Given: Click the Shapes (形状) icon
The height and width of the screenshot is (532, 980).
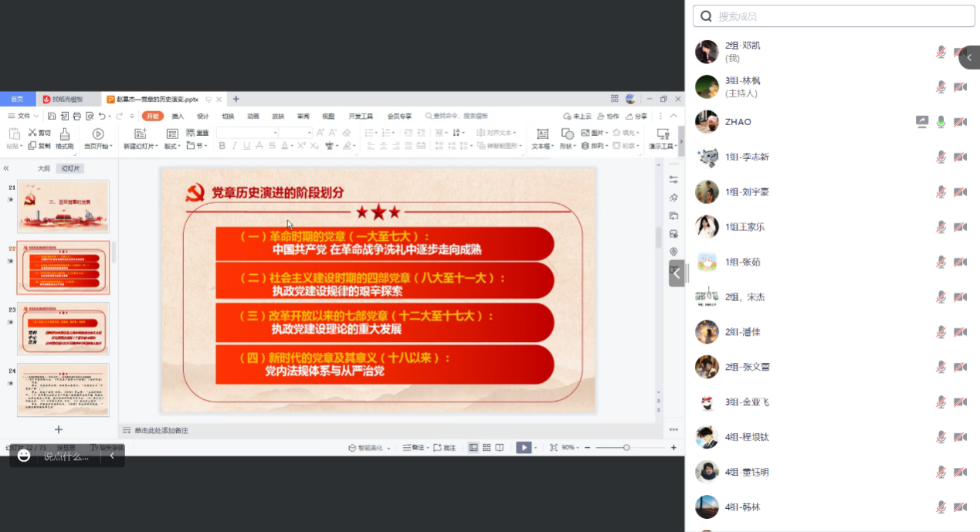Looking at the screenshot, I should point(567,134).
